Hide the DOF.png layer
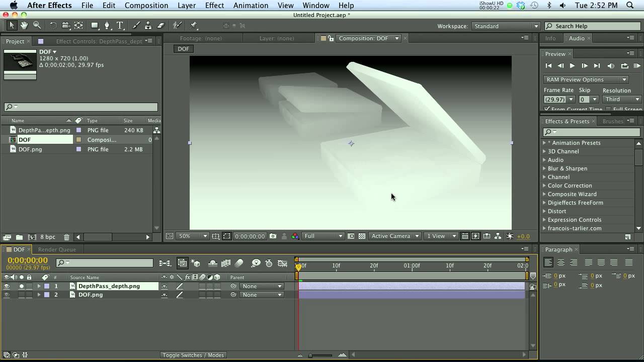The width and height of the screenshot is (644, 362). coord(7,295)
